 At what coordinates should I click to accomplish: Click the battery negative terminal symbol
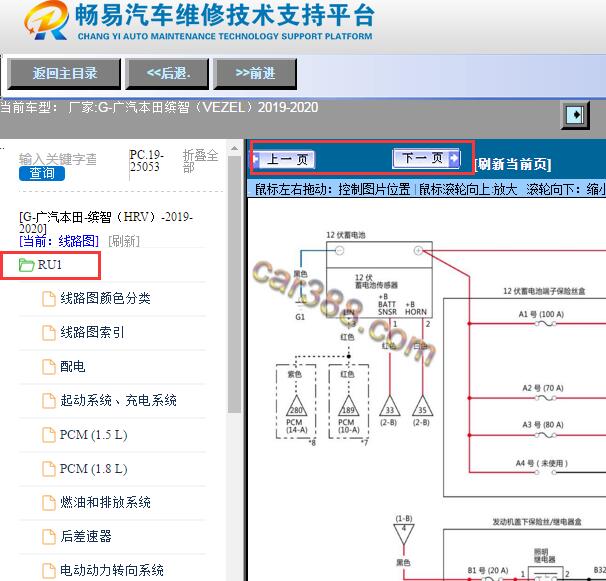pyautogui.click(x=339, y=250)
